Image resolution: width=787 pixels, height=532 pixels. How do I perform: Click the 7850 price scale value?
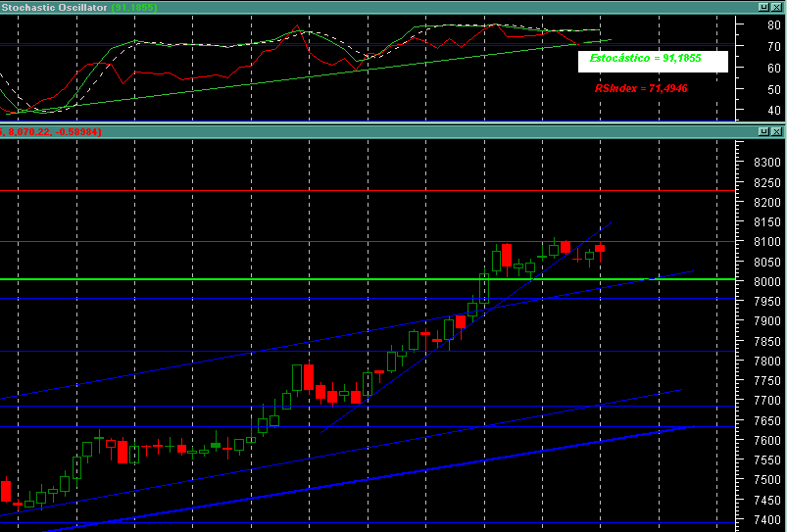click(767, 341)
